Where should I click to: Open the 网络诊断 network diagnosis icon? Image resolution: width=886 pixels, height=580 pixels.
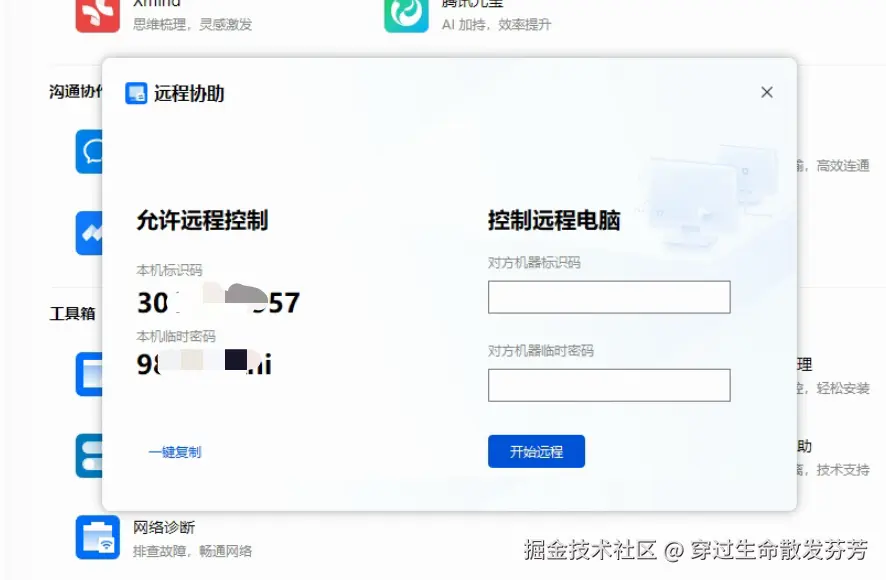coord(97,536)
